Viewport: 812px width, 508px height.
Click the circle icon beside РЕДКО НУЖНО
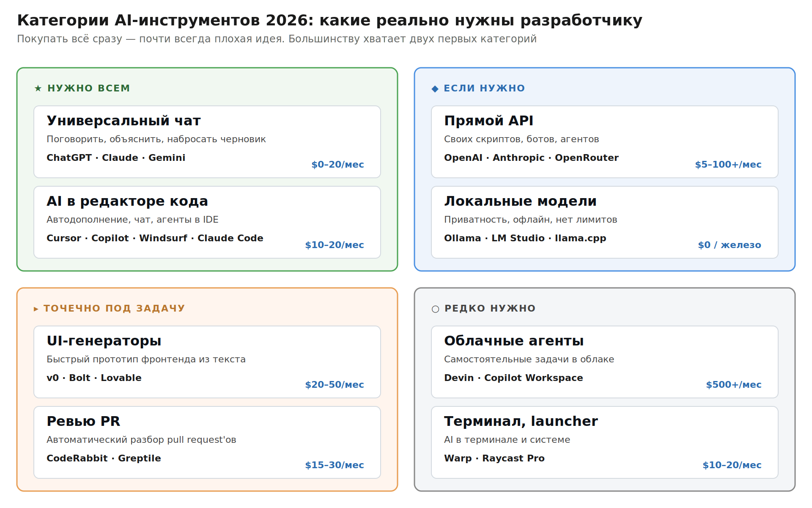pos(435,309)
